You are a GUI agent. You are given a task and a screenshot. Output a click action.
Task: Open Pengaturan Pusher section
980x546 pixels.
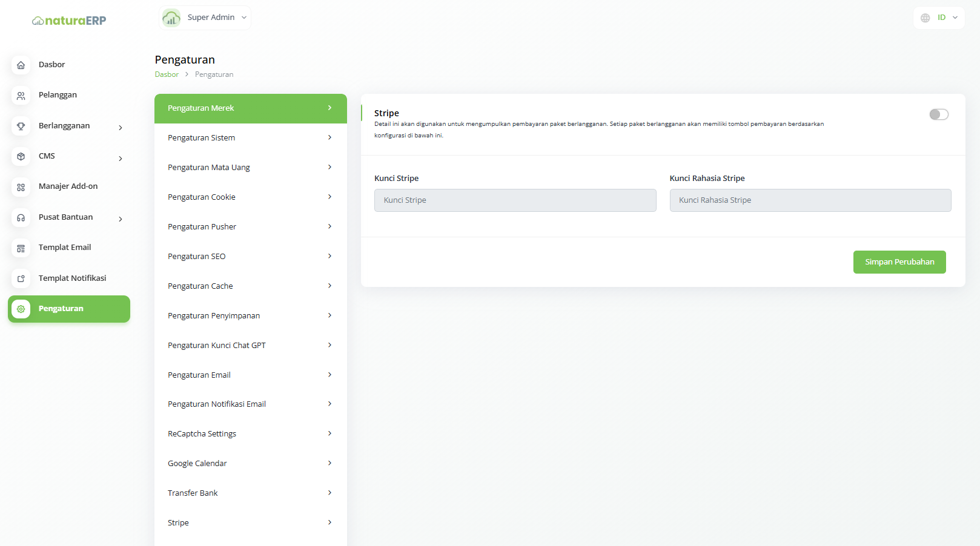(251, 227)
